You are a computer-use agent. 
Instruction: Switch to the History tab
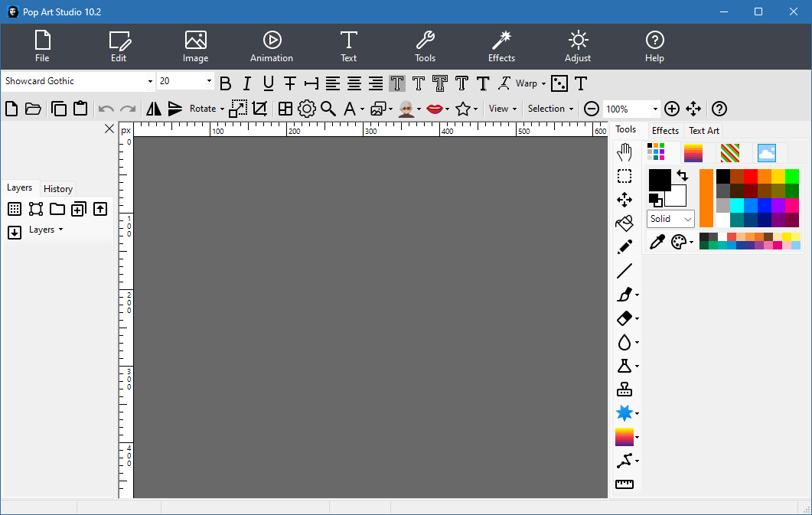pos(58,189)
